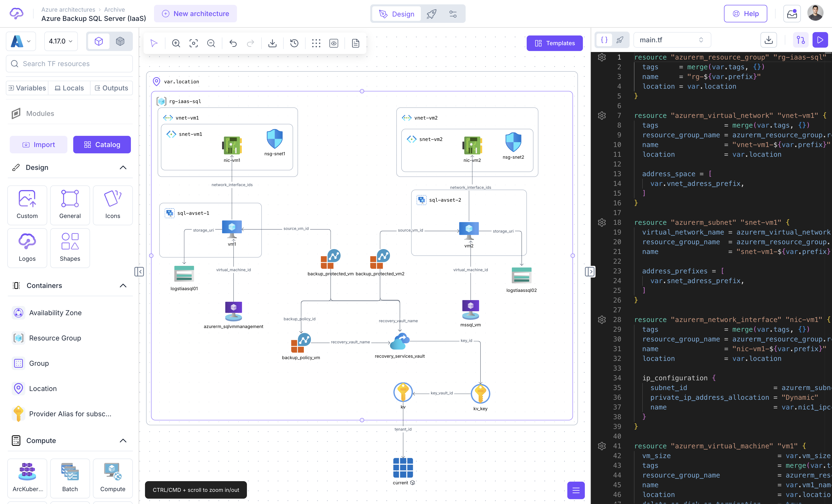Select the Resource Group container in sidebar
This screenshot has height=504, width=832.
coord(55,338)
